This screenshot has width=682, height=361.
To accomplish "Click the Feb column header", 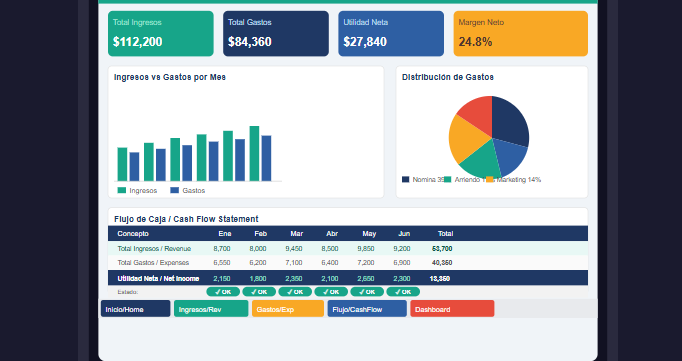I will 261,234.
